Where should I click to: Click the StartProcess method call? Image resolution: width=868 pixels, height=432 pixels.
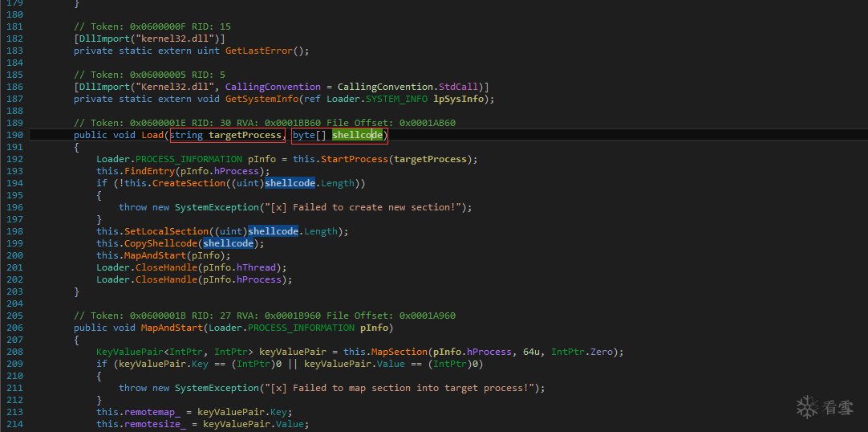(x=355, y=160)
